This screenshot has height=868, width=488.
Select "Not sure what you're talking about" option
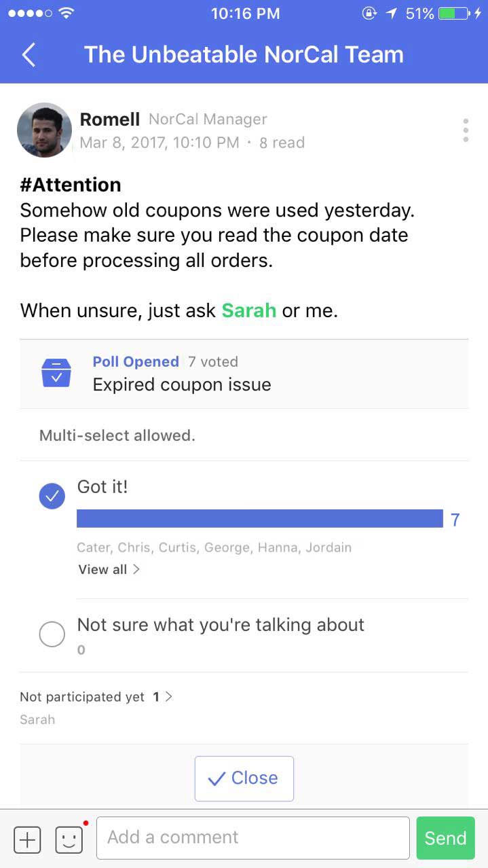(52, 634)
